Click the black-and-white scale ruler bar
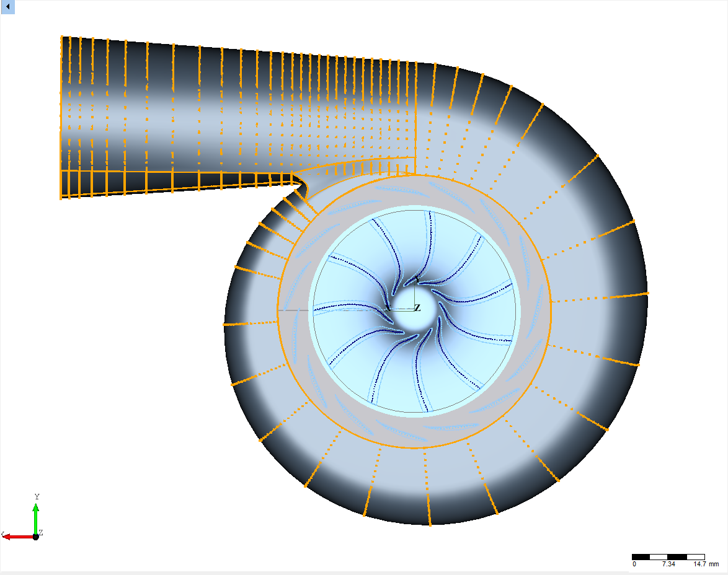The height and width of the screenshot is (575, 728). 668,556
